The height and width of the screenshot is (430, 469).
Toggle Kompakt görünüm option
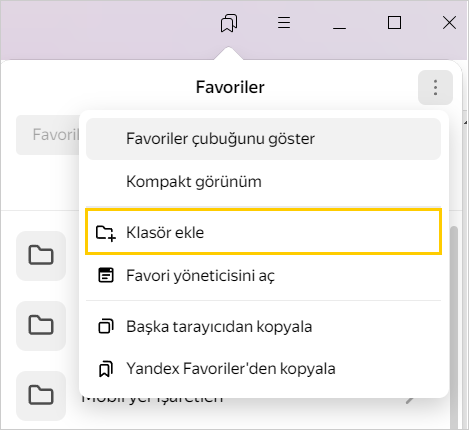tap(263, 182)
